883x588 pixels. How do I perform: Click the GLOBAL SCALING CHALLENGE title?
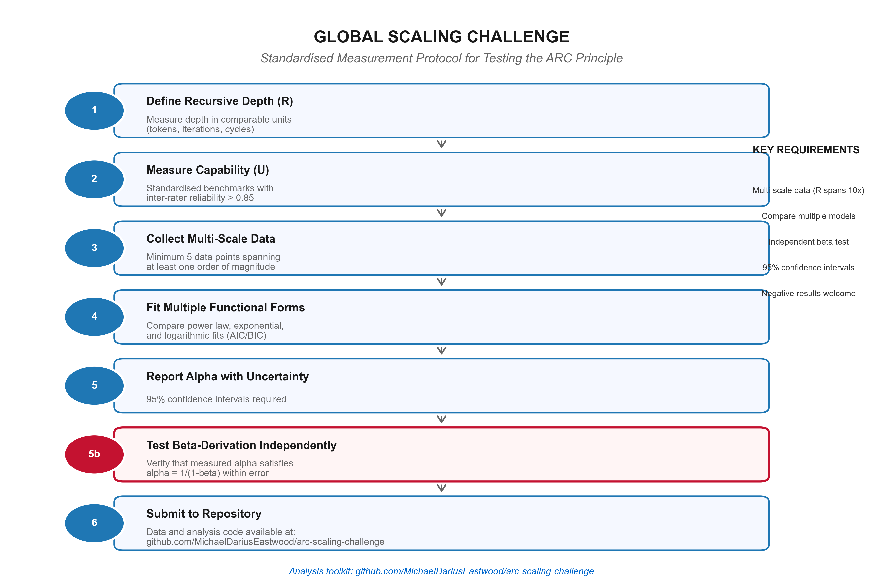pyautogui.click(x=441, y=37)
